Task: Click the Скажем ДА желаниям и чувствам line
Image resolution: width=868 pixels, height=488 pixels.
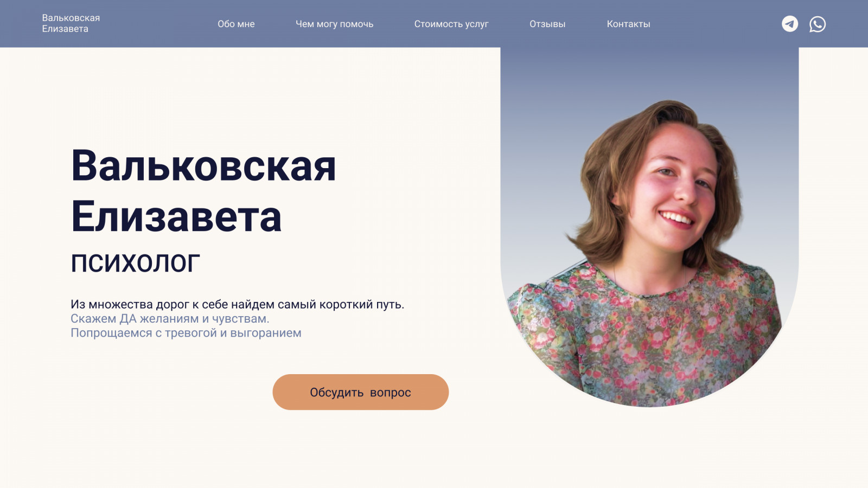Action: tap(170, 319)
